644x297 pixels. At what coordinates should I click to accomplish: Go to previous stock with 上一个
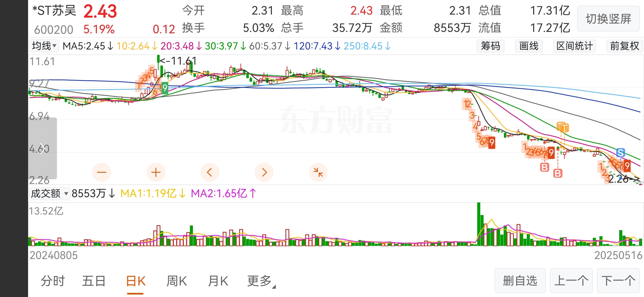pyautogui.click(x=571, y=281)
